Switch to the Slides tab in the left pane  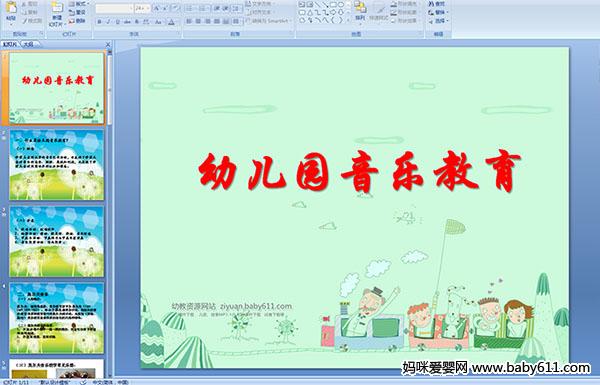click(x=10, y=44)
